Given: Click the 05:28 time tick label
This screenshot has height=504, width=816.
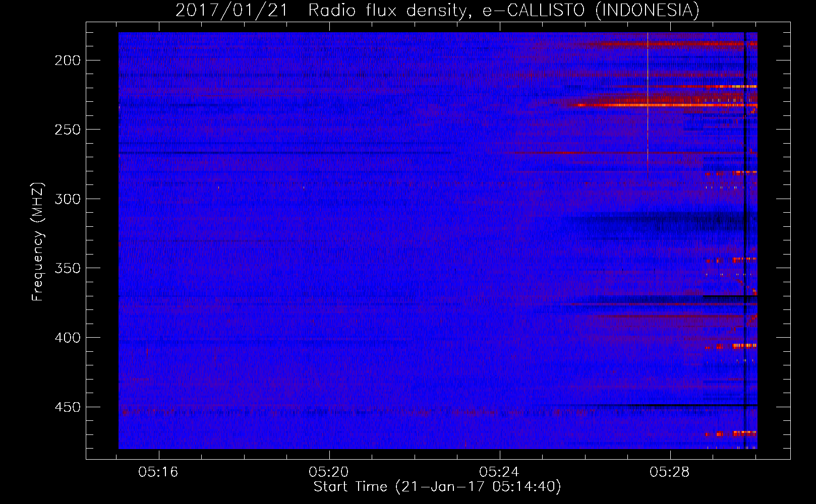Looking at the screenshot, I should point(670,472).
